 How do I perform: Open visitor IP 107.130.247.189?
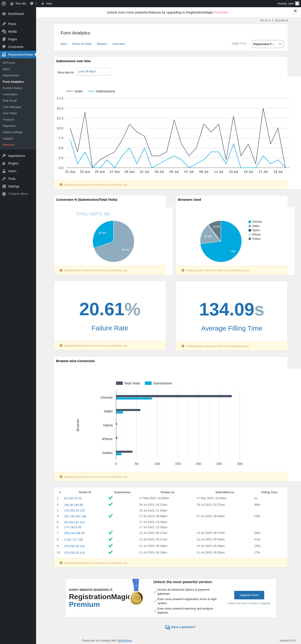tap(75, 516)
